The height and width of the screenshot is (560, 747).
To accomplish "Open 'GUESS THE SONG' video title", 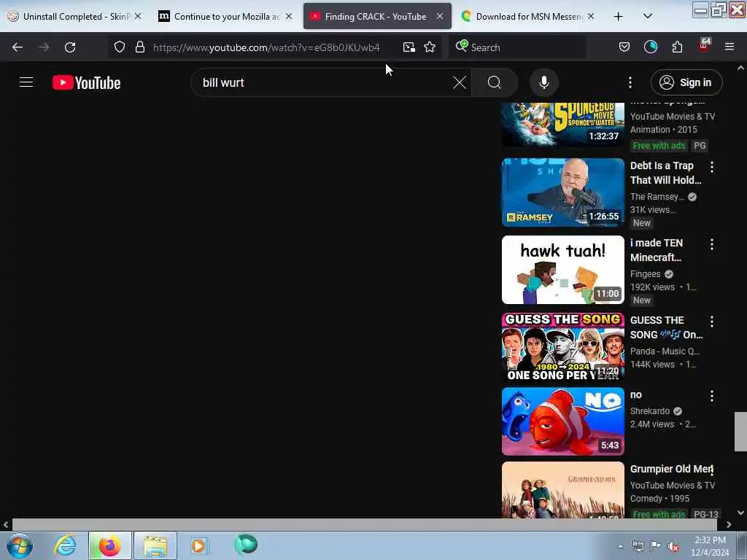I will (666, 327).
